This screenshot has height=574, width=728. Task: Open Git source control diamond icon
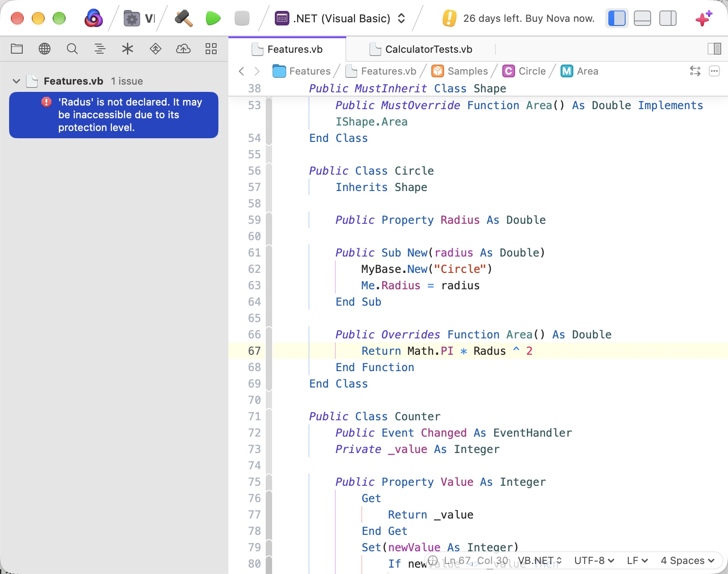tap(156, 49)
